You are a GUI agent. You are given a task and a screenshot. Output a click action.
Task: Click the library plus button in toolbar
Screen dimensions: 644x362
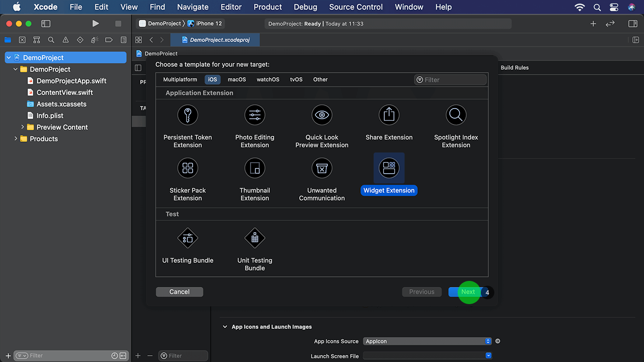[593, 23]
